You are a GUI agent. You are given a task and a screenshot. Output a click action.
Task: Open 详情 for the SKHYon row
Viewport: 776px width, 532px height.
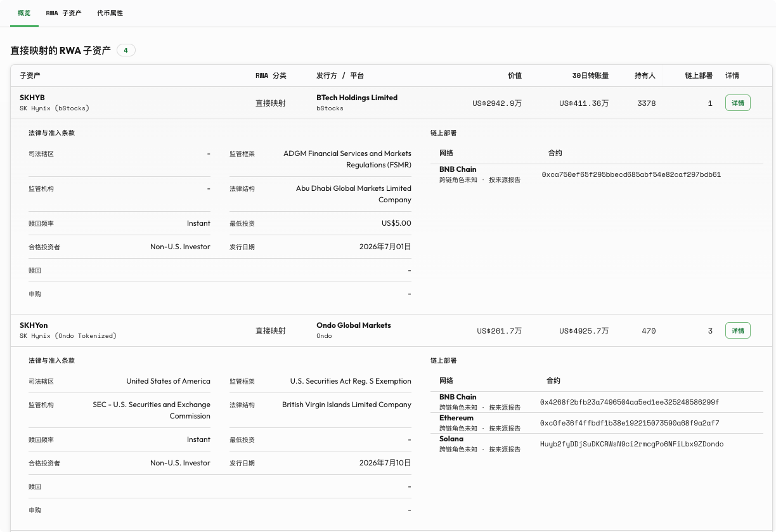[x=738, y=330]
